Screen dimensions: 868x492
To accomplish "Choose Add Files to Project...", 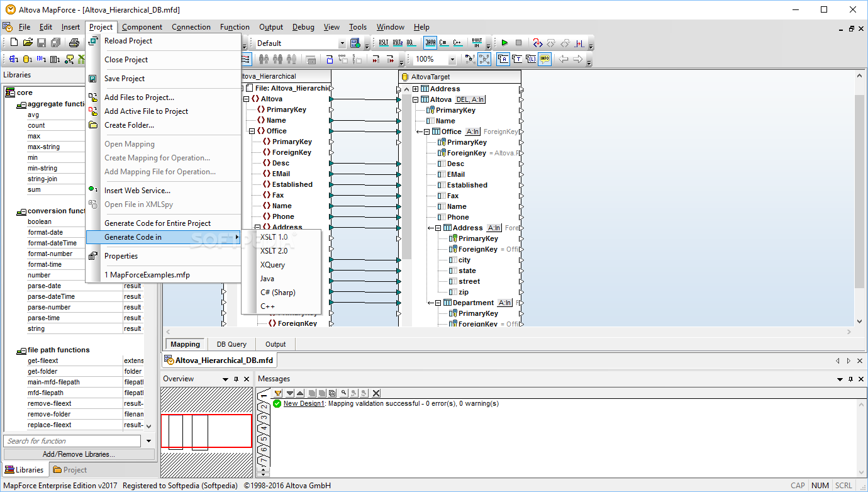I will [x=139, y=98].
